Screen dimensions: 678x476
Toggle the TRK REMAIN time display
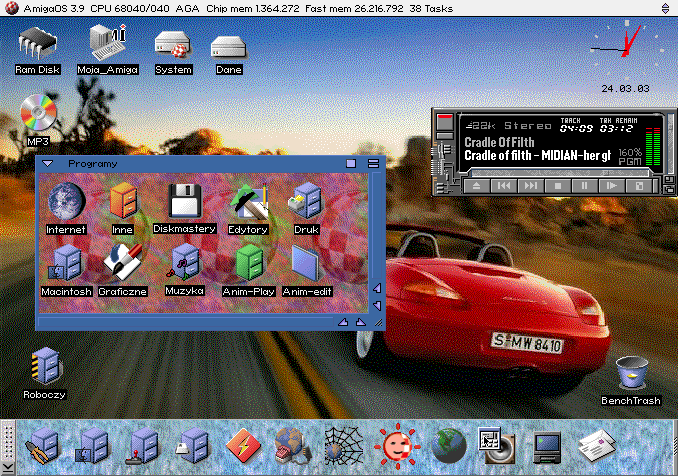[617, 125]
